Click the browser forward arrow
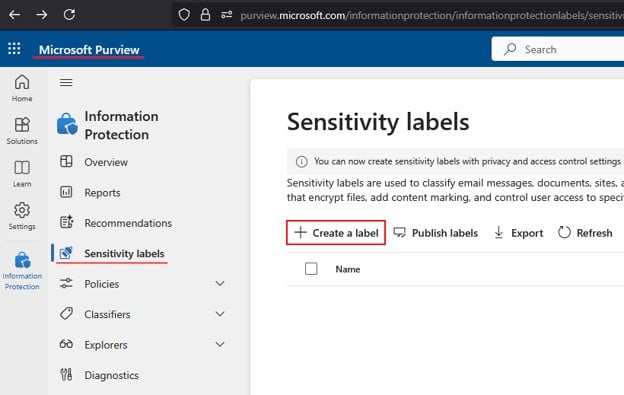The image size is (624, 395). (x=41, y=15)
